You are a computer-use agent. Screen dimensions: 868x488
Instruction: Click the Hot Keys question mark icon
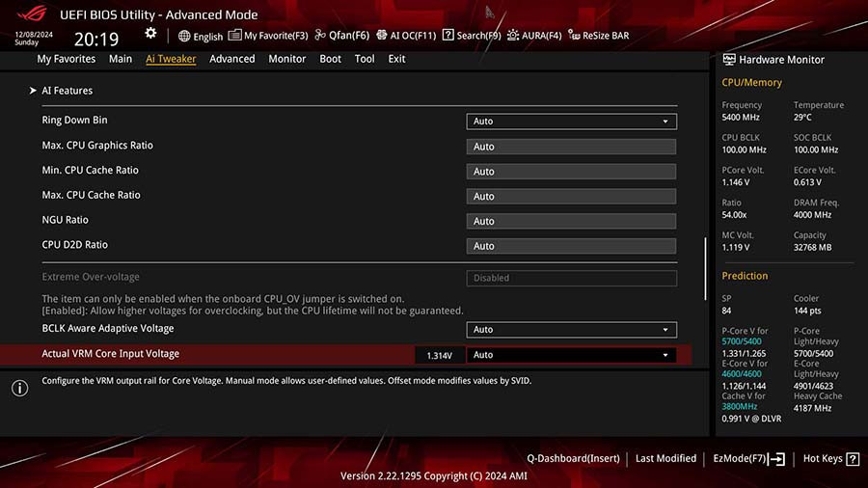pos(854,459)
